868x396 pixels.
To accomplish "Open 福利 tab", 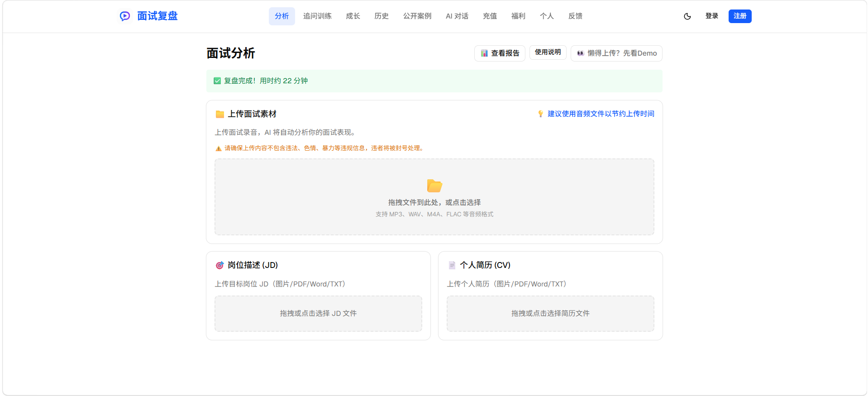I will pyautogui.click(x=518, y=16).
